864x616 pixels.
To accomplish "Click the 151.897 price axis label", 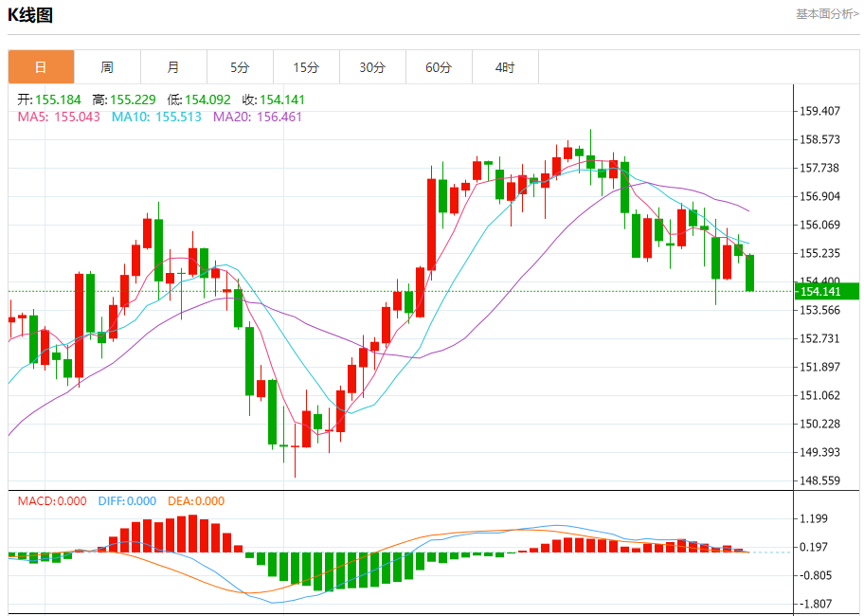I will click(819, 367).
